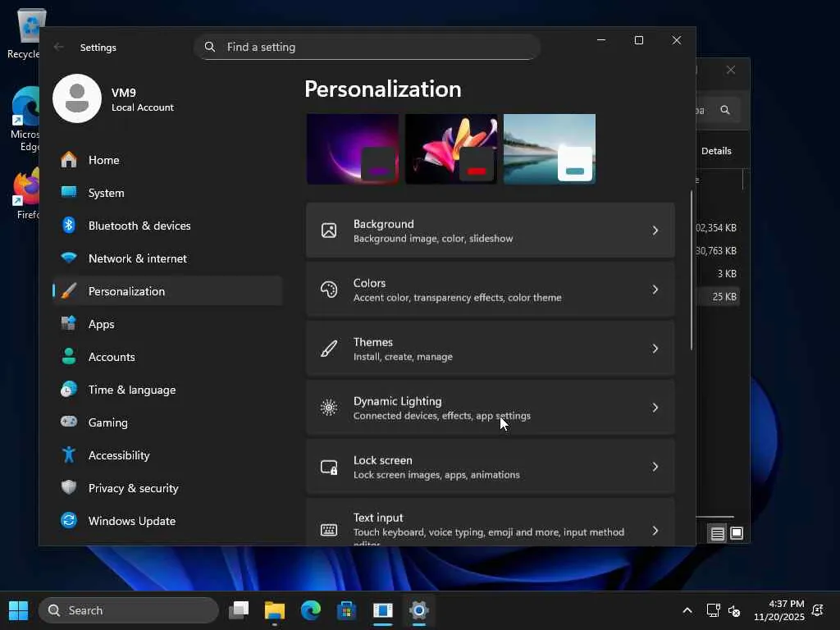Click the Time & language globe icon

click(x=70, y=390)
